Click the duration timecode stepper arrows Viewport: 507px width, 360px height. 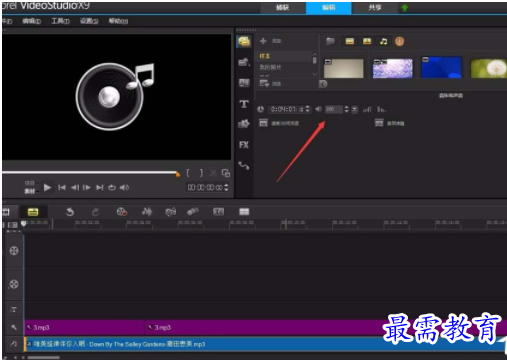click(x=307, y=109)
